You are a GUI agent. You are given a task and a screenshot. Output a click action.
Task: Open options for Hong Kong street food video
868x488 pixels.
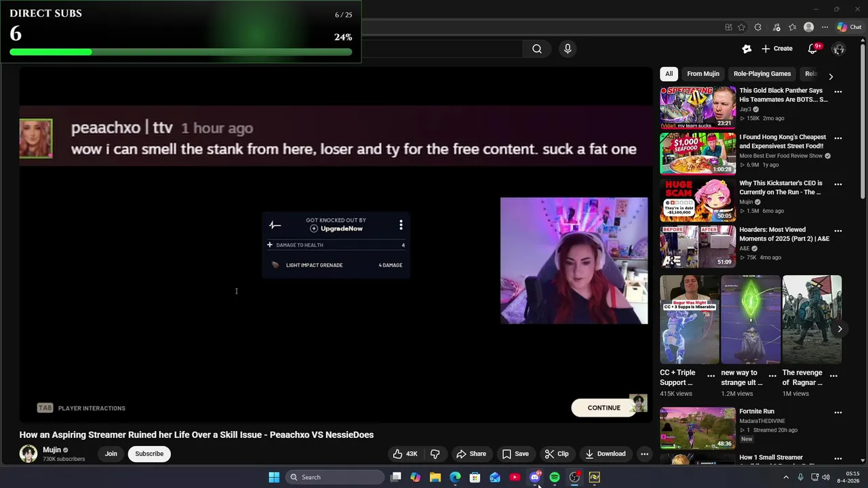click(838, 138)
